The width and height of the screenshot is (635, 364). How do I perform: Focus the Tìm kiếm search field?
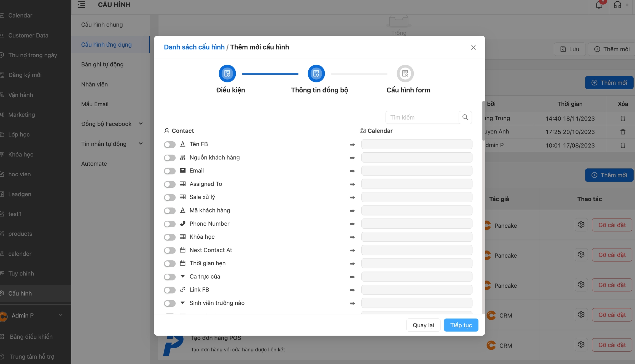click(x=422, y=117)
